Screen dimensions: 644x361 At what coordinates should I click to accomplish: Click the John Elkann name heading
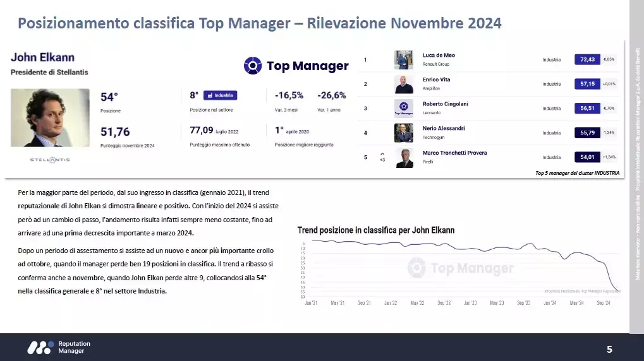click(x=43, y=57)
